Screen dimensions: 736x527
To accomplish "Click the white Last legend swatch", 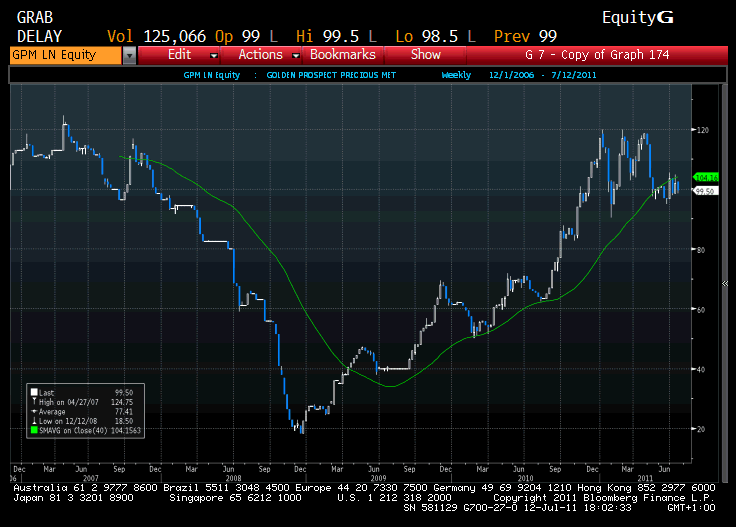I will 34,393.
